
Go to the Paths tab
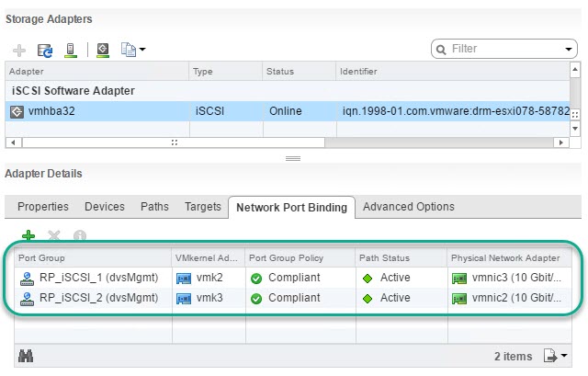click(154, 207)
